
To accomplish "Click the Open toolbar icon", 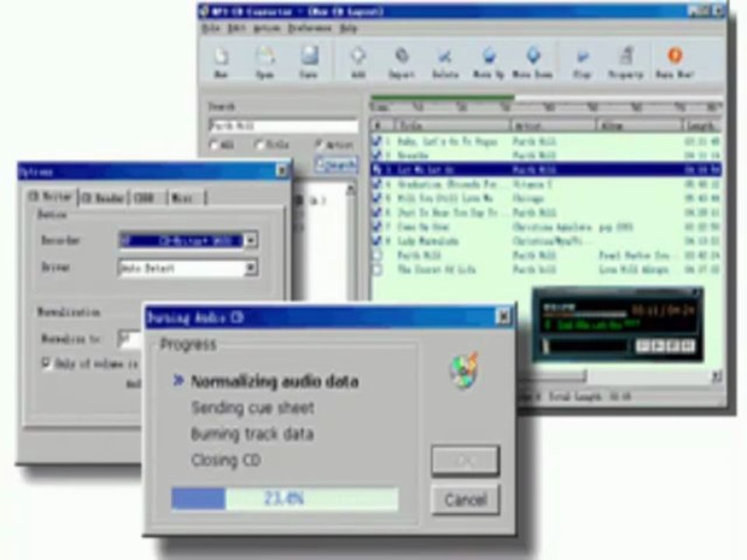I will (265, 57).
